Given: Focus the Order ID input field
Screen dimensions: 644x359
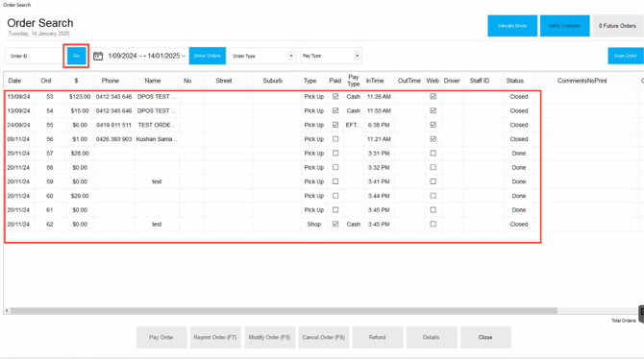Looking at the screenshot, I should coord(34,56).
